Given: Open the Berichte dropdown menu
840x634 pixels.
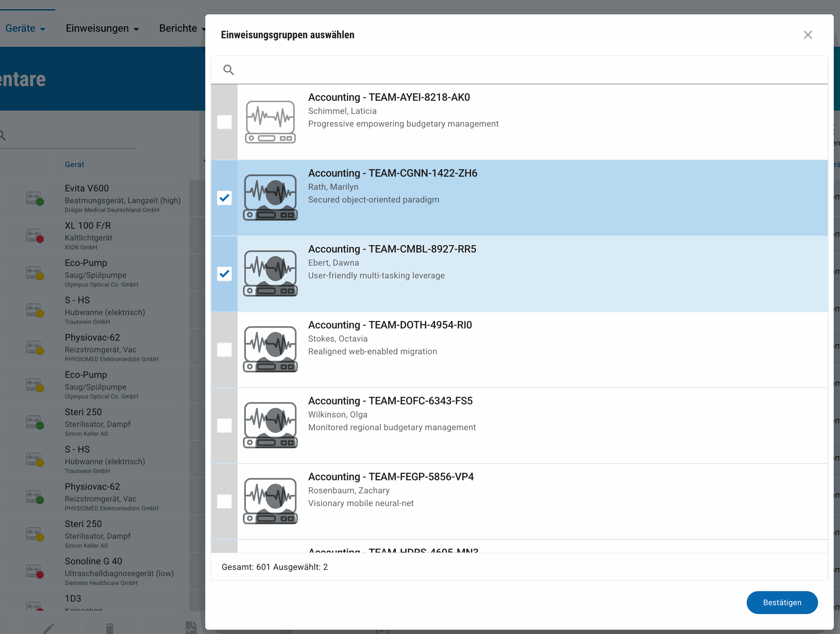Looking at the screenshot, I should (182, 28).
